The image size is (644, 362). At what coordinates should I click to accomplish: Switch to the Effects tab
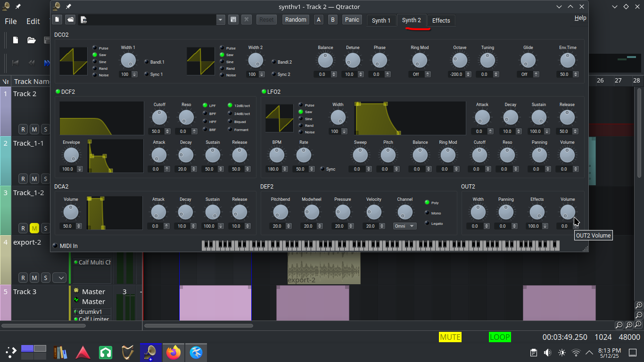(x=441, y=20)
